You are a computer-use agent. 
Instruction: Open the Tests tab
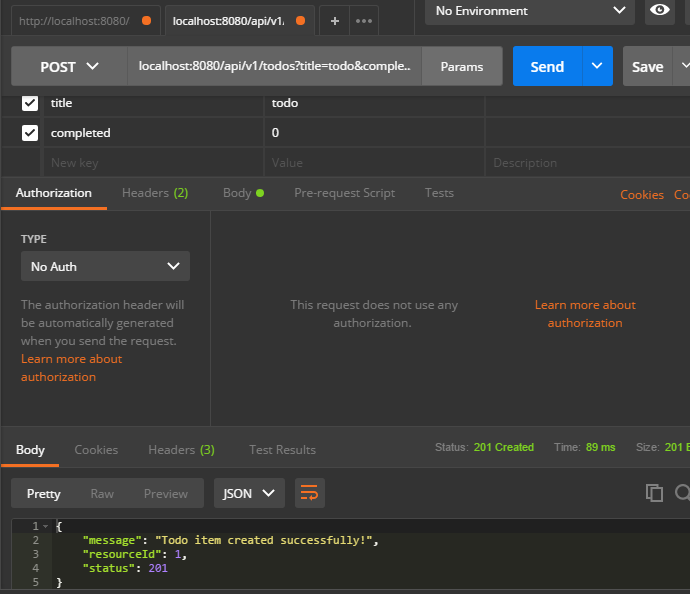click(x=439, y=193)
